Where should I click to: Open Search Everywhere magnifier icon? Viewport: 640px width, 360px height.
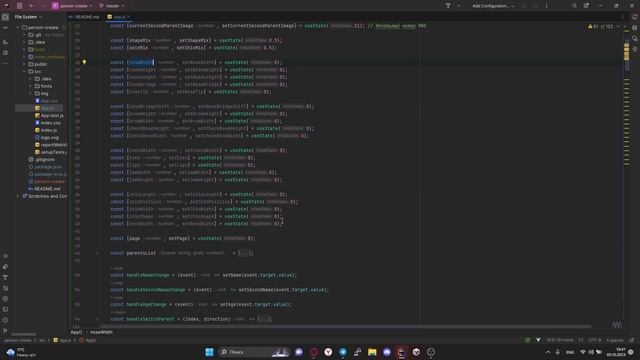tap(574, 6)
